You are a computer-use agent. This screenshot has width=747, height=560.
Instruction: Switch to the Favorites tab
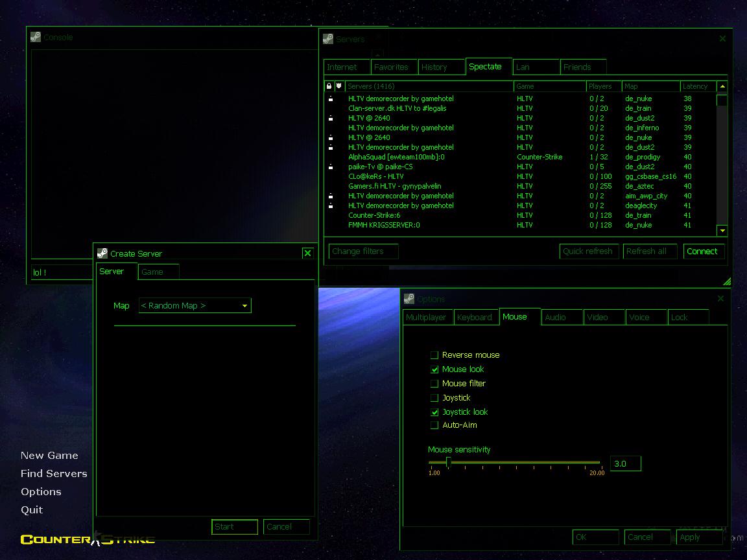[394, 67]
